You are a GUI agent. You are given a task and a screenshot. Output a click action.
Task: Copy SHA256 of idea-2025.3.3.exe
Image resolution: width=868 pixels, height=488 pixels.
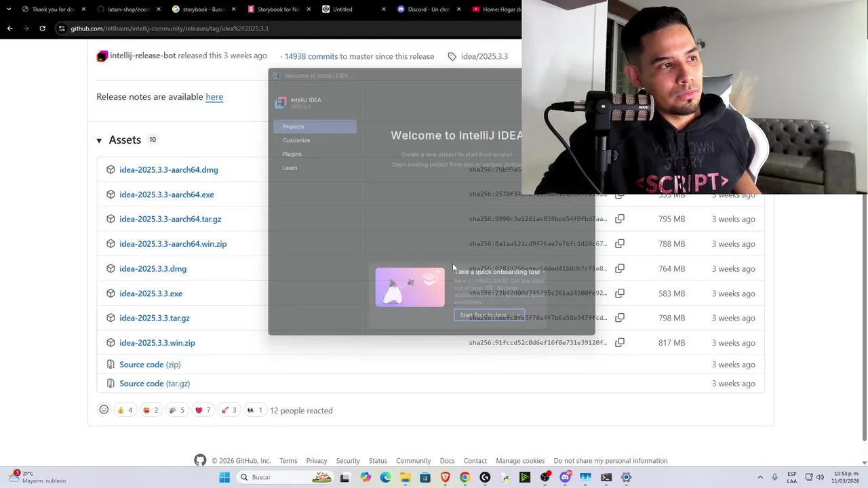pyautogui.click(x=620, y=293)
